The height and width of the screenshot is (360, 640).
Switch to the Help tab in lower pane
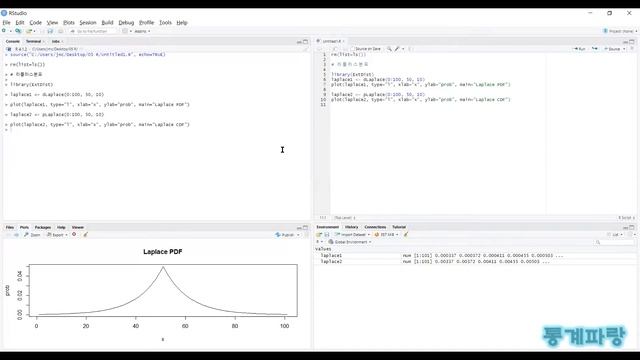[x=61, y=227]
